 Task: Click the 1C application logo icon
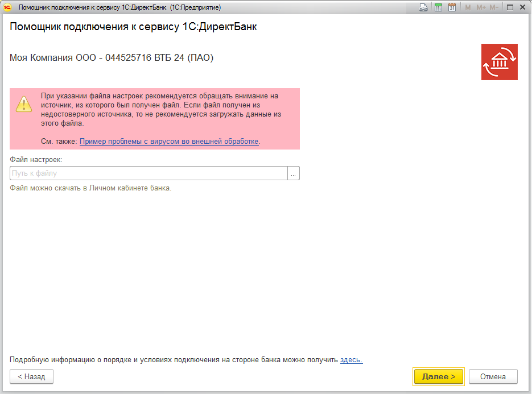tap(7, 7)
